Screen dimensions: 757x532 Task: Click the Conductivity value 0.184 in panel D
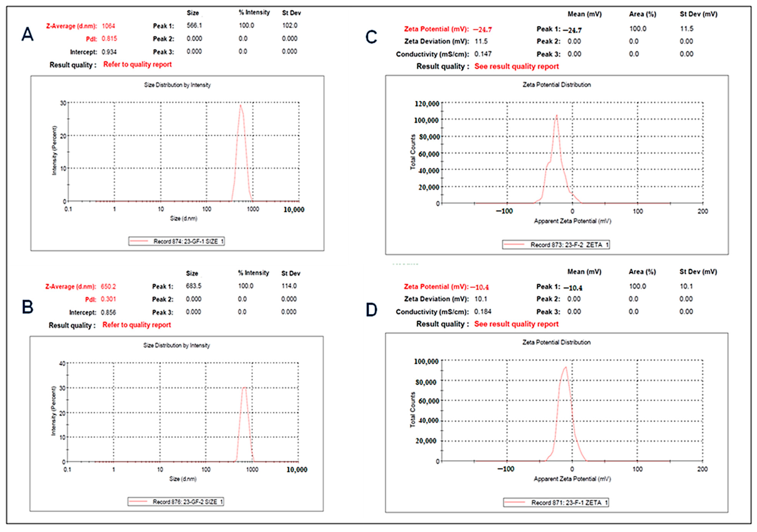pyautogui.click(x=483, y=312)
